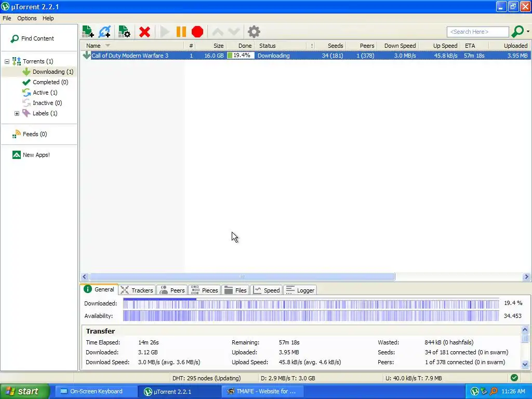Switch to the Speed tab
This screenshot has width=532, height=399.
pos(267,290)
